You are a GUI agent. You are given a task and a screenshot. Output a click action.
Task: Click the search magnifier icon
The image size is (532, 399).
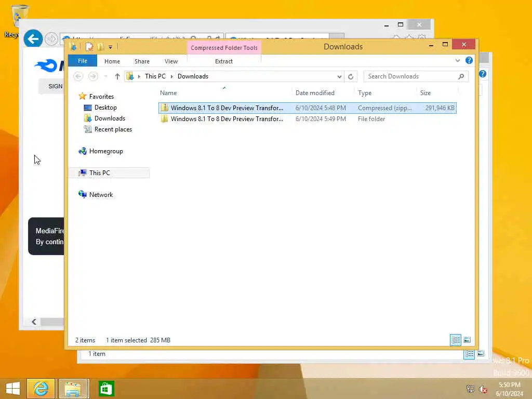(461, 76)
